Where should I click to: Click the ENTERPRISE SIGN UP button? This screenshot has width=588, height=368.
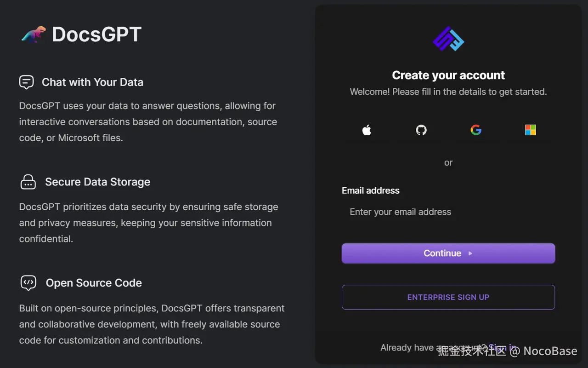448,297
